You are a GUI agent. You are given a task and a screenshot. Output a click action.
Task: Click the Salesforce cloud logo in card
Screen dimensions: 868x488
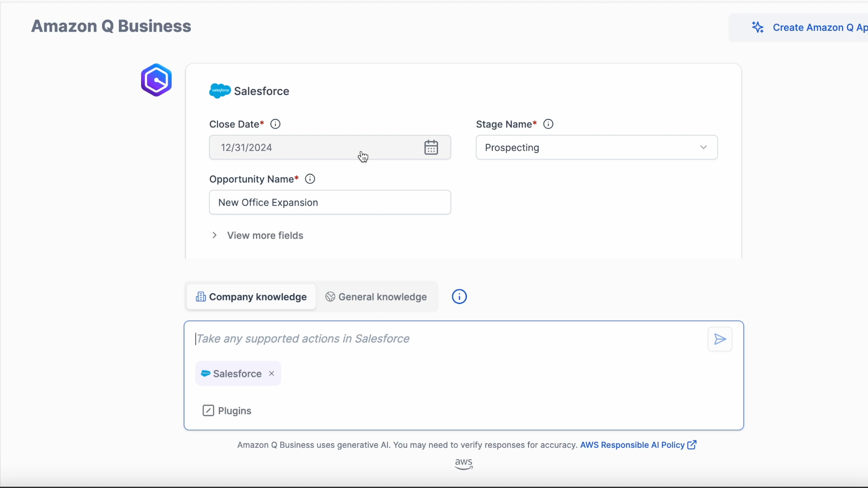(x=220, y=91)
